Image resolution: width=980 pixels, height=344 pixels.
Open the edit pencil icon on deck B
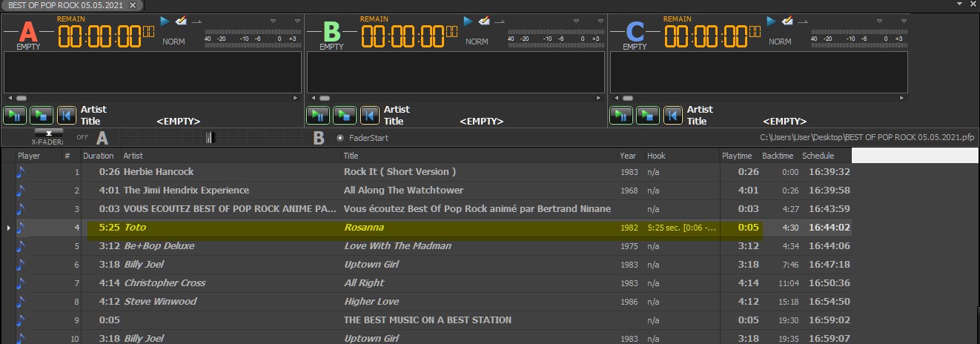click(x=484, y=21)
